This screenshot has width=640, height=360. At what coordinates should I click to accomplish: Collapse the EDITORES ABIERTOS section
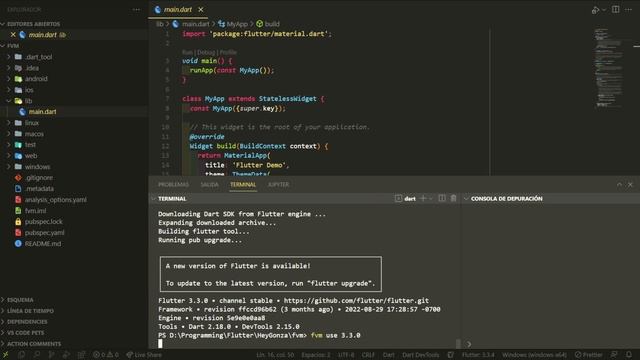(33, 24)
